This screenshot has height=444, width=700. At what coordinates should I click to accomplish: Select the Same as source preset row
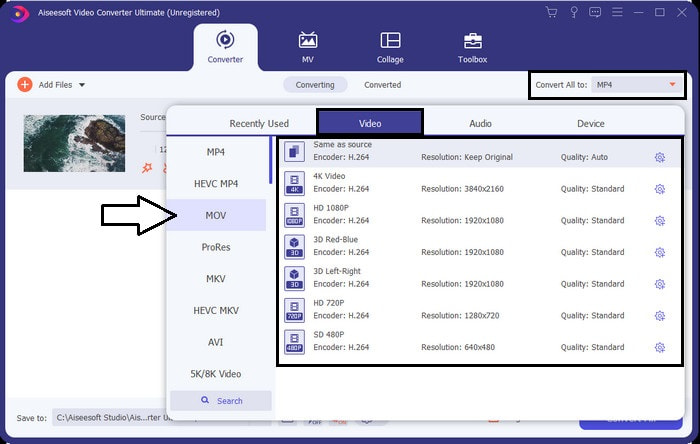(480, 153)
